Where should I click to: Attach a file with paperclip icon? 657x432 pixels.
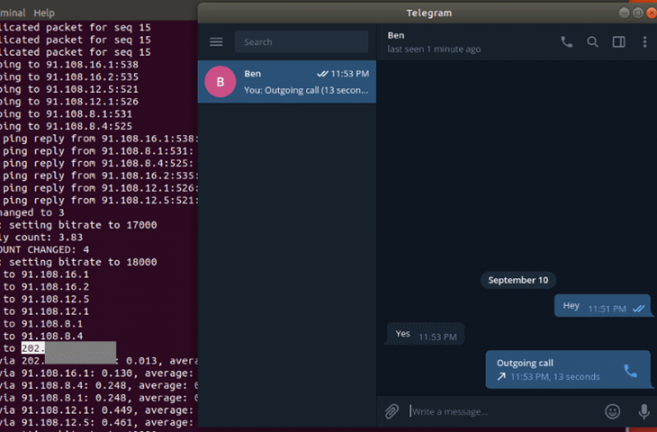392,411
